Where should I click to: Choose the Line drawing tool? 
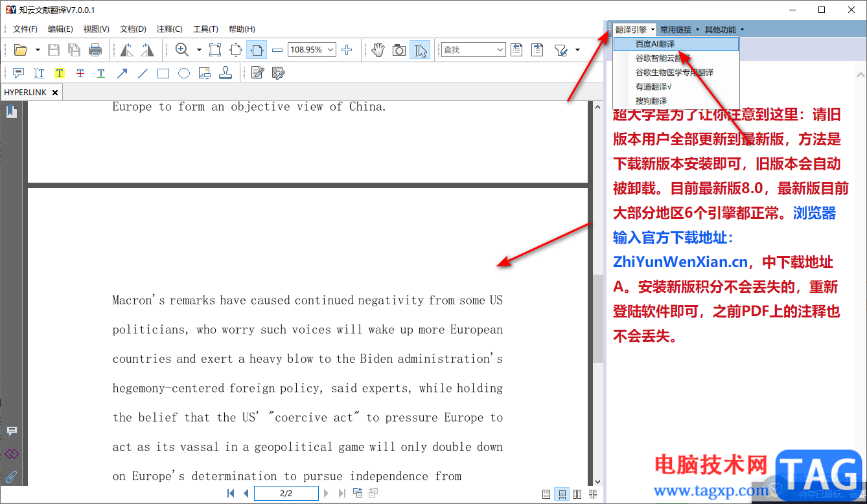(143, 73)
